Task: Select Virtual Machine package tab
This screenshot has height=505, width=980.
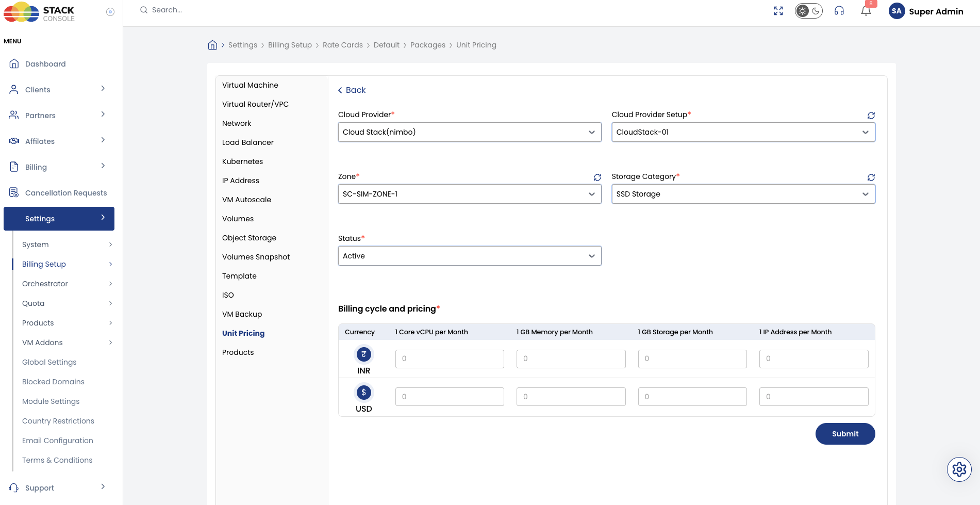Action: pos(250,85)
